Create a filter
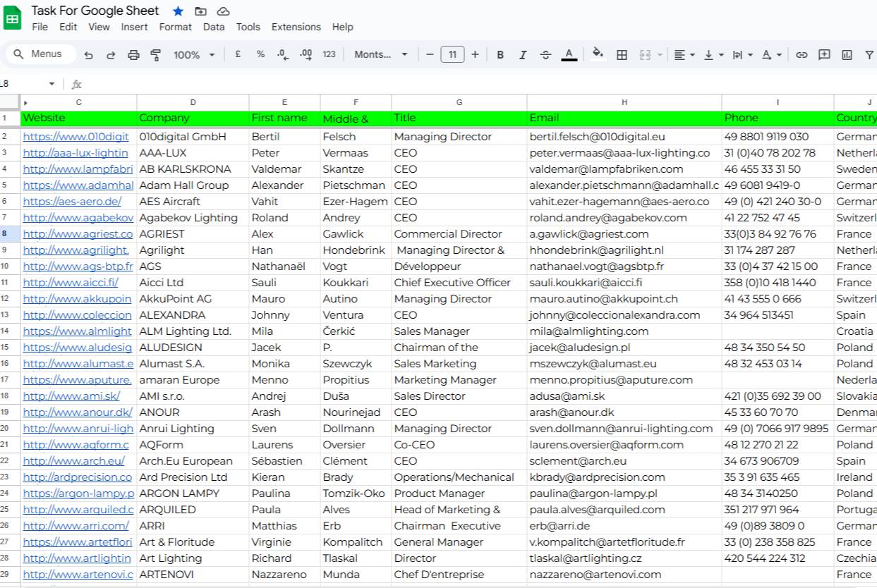This screenshot has height=588, width=877. (869, 55)
